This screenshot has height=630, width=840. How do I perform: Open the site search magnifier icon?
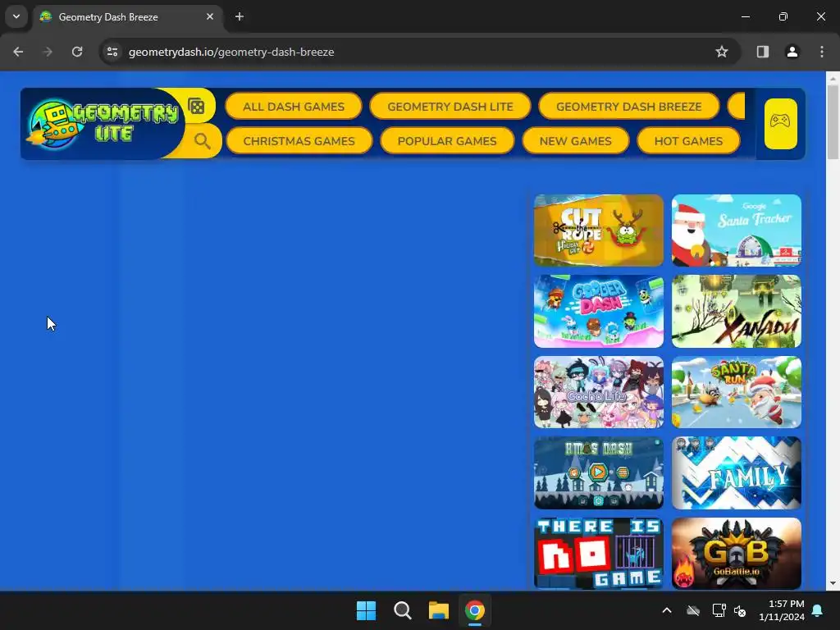(202, 141)
